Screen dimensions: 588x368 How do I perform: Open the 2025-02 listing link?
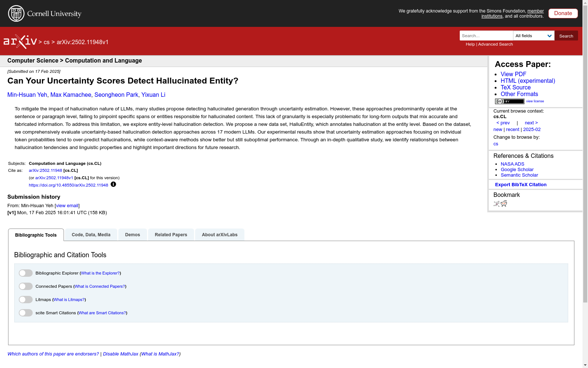click(532, 130)
